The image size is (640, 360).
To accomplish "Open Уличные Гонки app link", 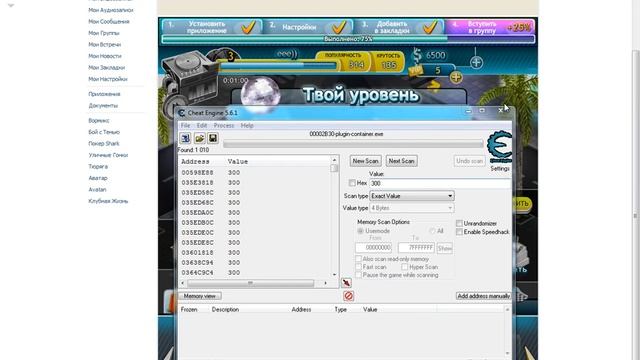I will coord(108,155).
